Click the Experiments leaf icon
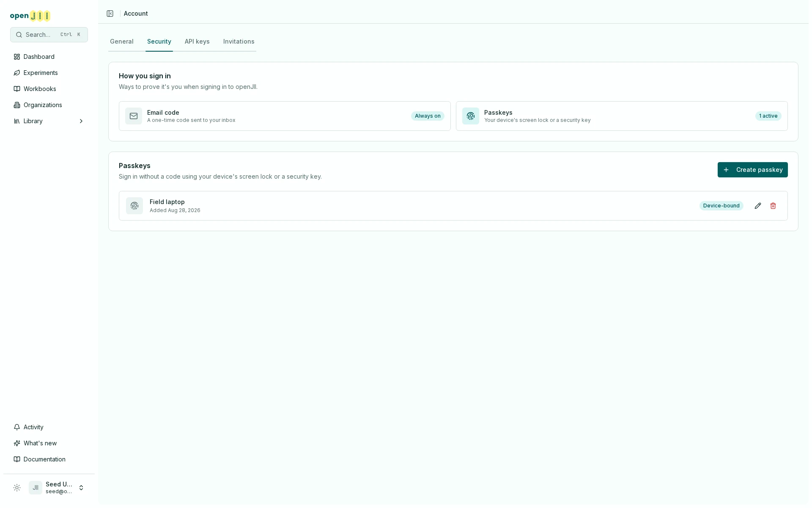Viewport: 812px width, 508px height. pos(17,73)
